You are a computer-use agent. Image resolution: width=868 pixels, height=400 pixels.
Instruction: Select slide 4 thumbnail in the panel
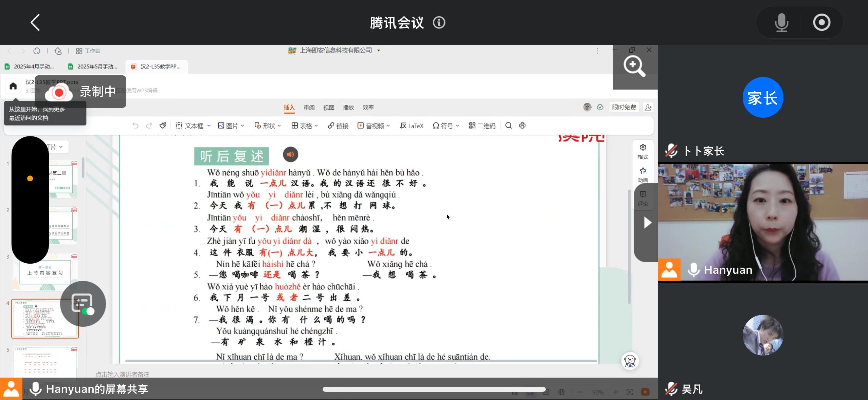[45, 319]
